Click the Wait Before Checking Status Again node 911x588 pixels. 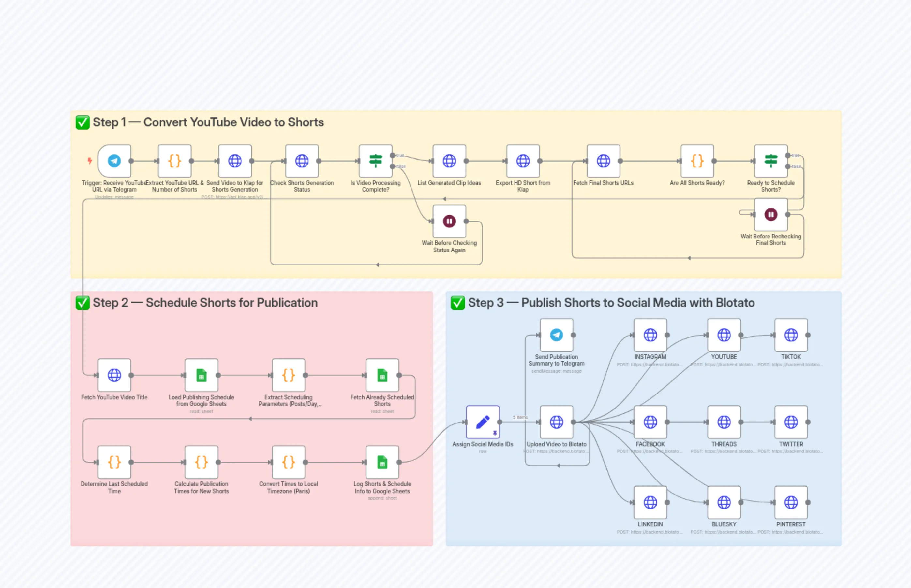click(x=449, y=221)
